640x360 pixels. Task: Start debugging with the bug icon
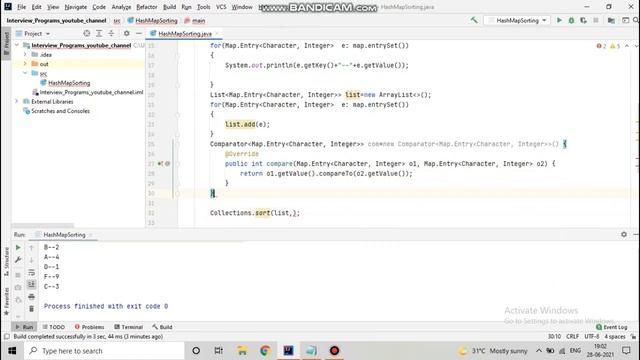coord(571,20)
